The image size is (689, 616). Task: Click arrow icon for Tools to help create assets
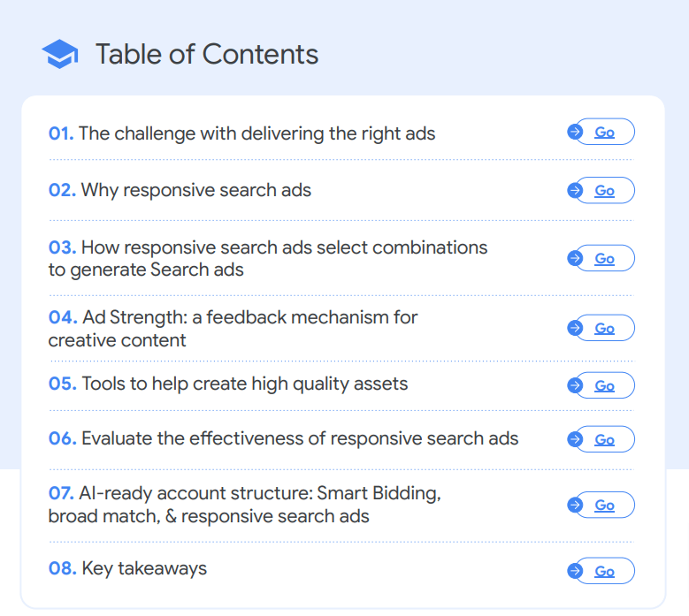tap(575, 385)
